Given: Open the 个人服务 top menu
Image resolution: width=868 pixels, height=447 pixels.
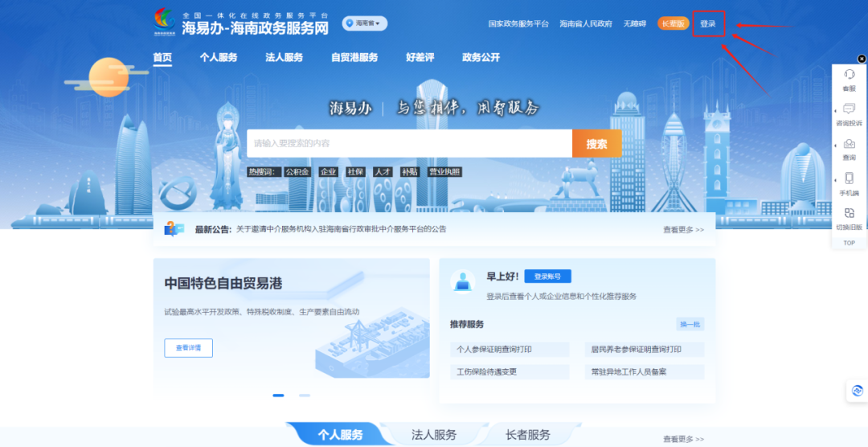Looking at the screenshot, I should pyautogui.click(x=219, y=58).
